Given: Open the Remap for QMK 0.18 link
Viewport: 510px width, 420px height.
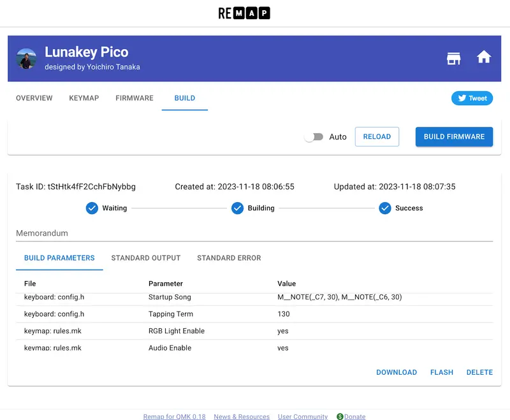Looking at the screenshot, I should pos(174,417).
